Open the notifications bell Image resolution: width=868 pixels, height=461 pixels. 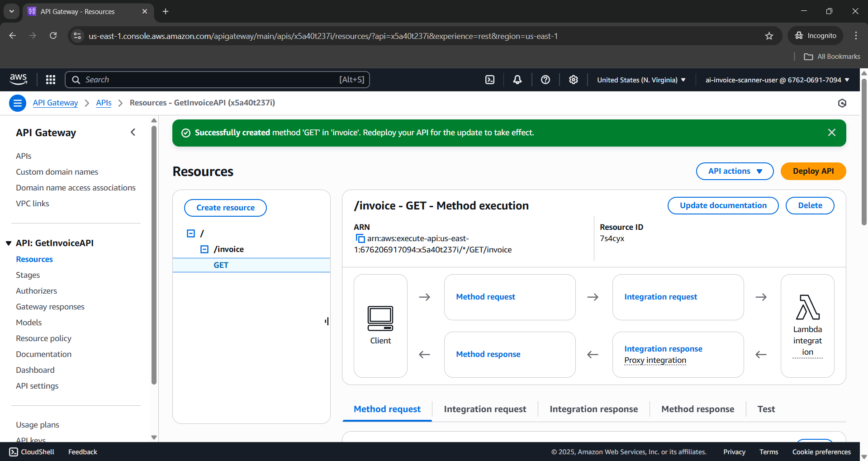point(517,80)
